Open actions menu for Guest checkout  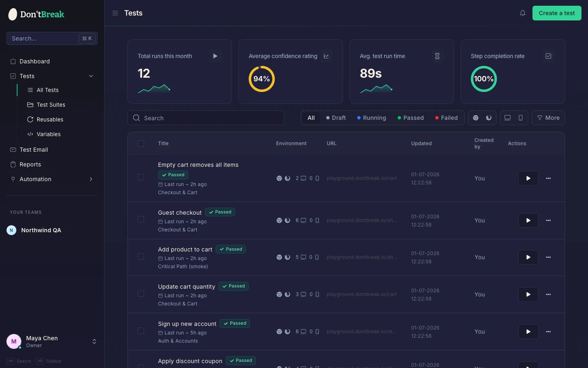548,220
